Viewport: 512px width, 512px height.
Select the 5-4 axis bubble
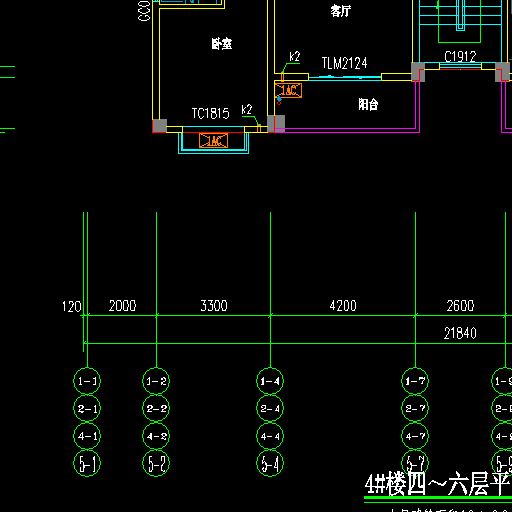pyautogui.click(x=270, y=463)
